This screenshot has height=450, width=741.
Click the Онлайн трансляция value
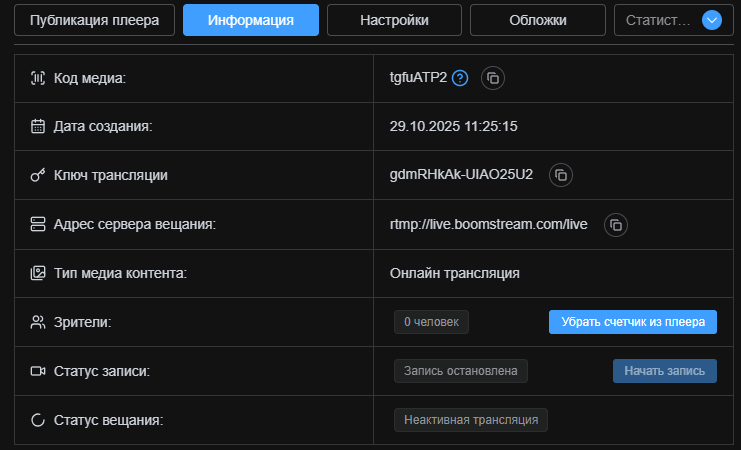click(x=455, y=273)
